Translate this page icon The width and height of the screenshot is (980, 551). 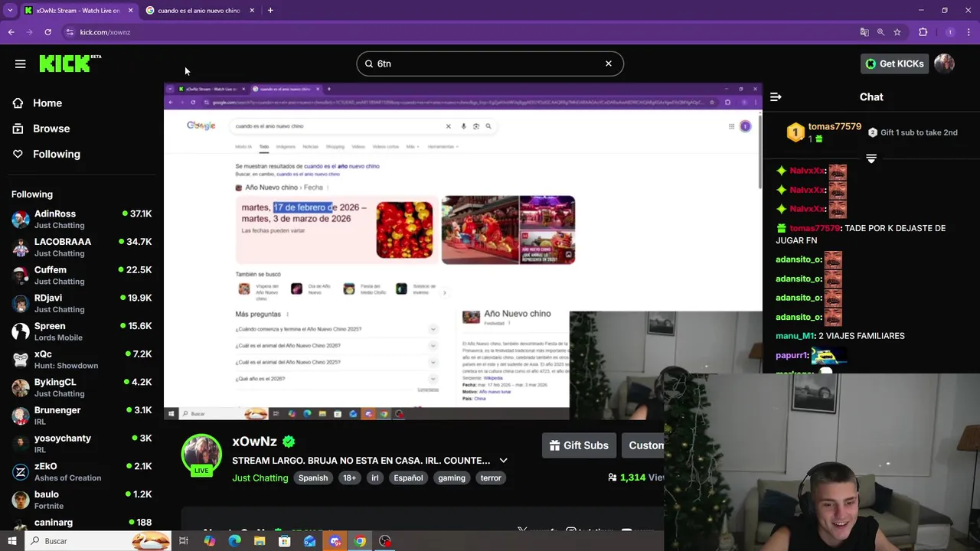coord(864,32)
